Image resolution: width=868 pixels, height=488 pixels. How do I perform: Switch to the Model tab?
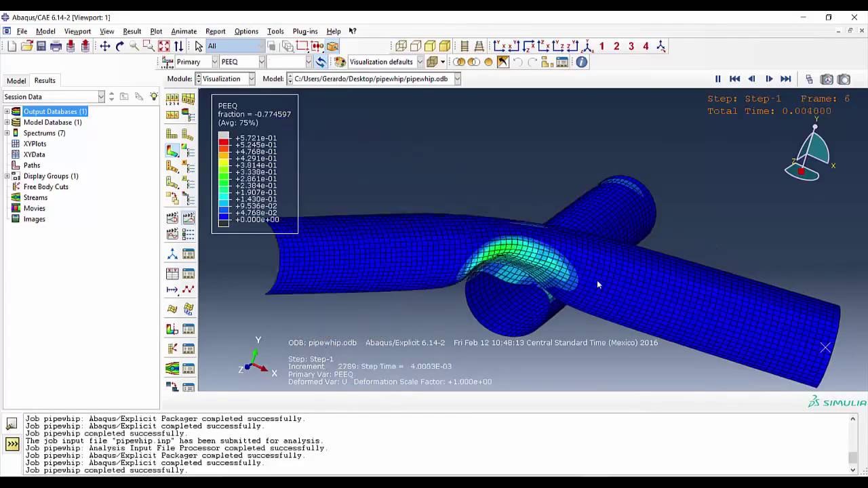tap(16, 81)
